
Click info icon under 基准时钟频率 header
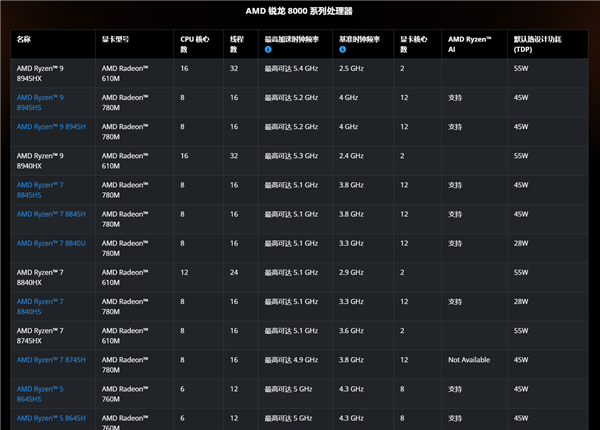click(343, 50)
